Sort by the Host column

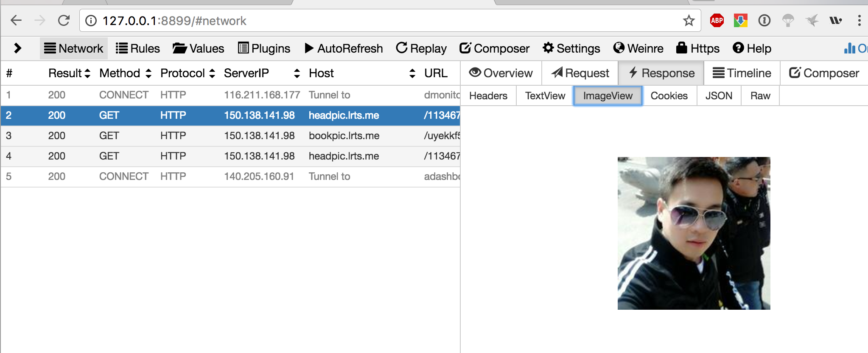tap(362, 73)
